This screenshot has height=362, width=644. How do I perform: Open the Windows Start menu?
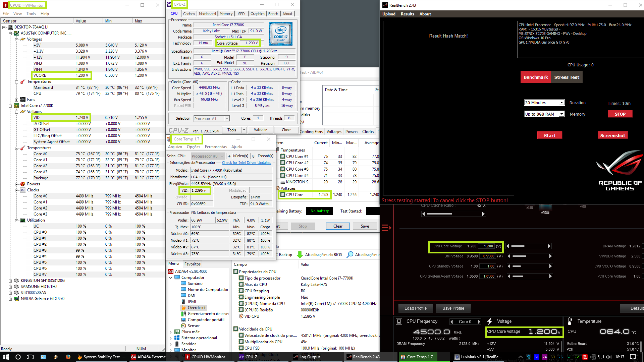click(6, 357)
